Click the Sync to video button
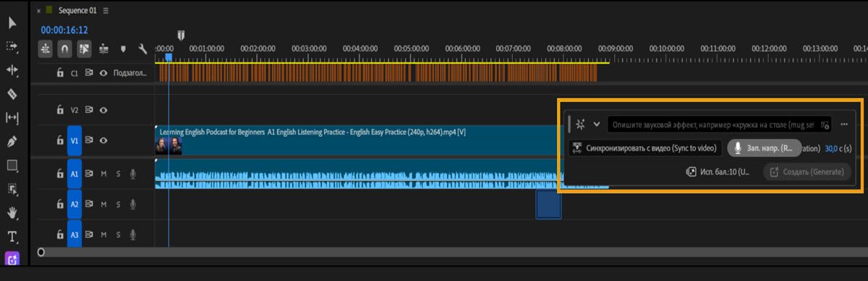Screen dimensions: 868x281 pos(645,148)
